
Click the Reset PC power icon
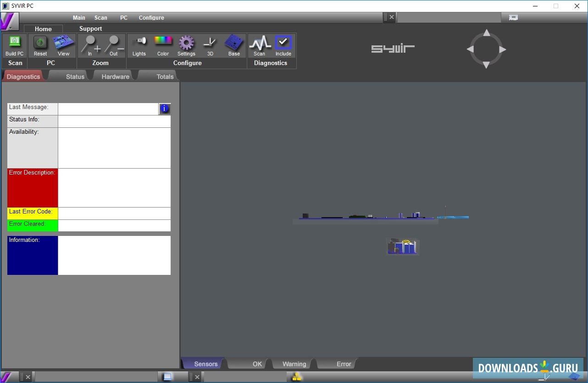(40, 45)
